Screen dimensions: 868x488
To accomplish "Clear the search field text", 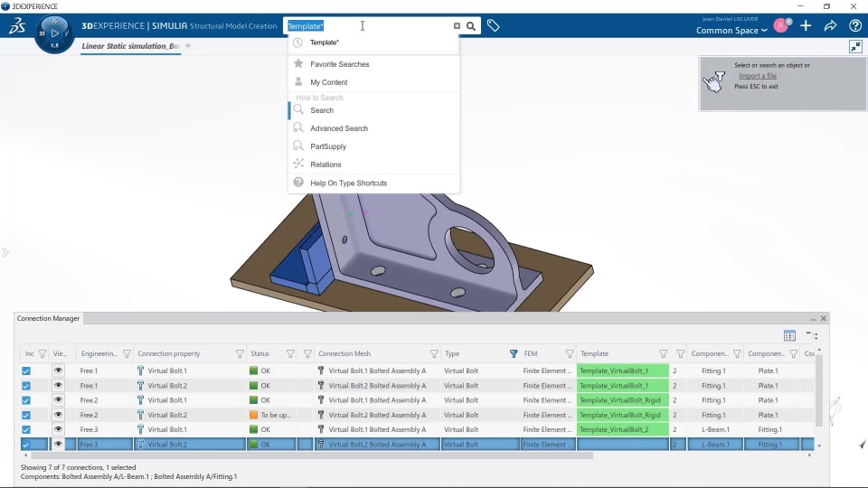I will click(457, 26).
